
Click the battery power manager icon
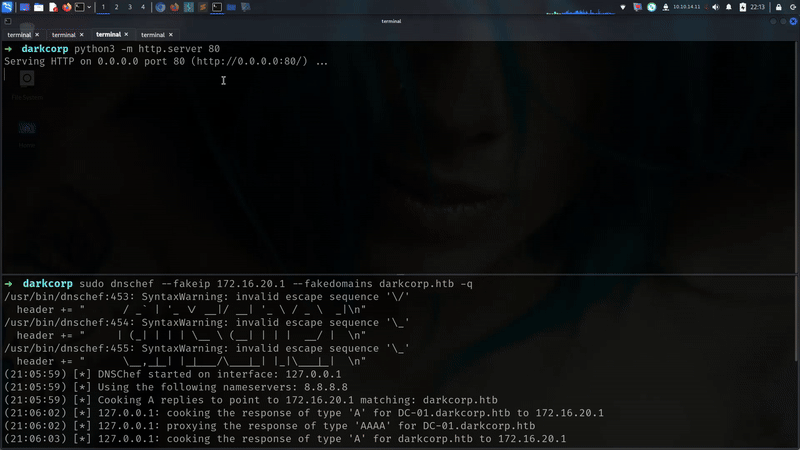point(742,7)
